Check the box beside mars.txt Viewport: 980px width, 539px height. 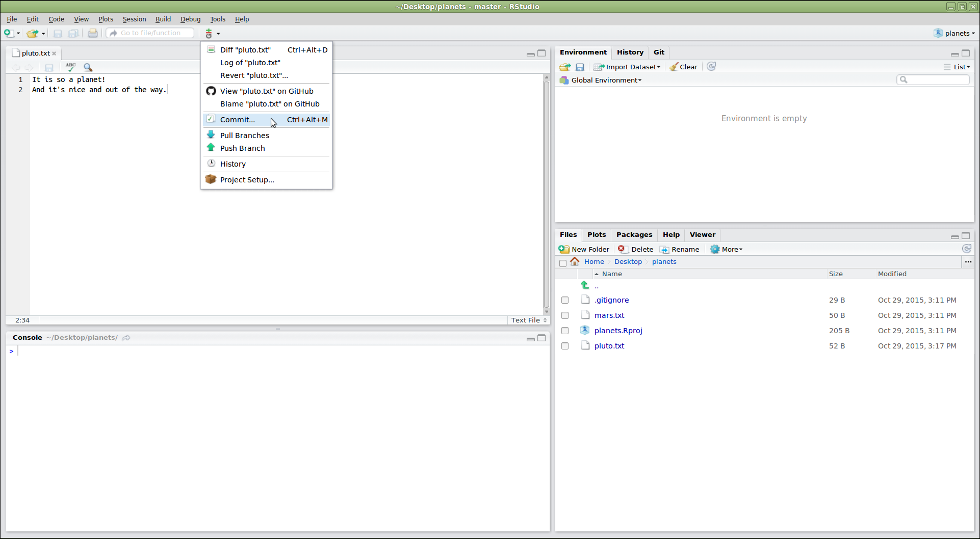click(x=564, y=315)
